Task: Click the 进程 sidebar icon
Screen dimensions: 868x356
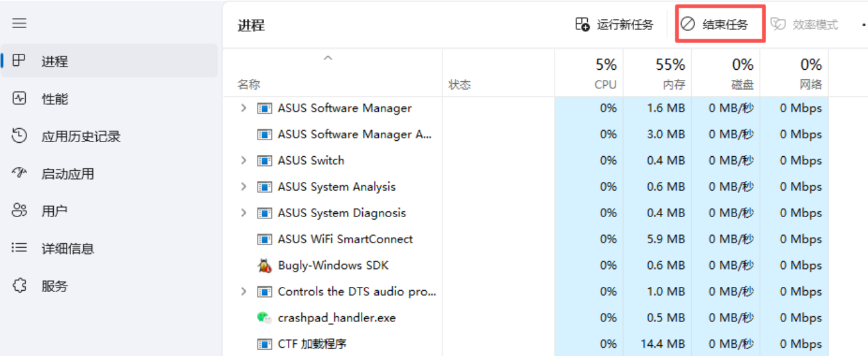Action: pos(19,61)
